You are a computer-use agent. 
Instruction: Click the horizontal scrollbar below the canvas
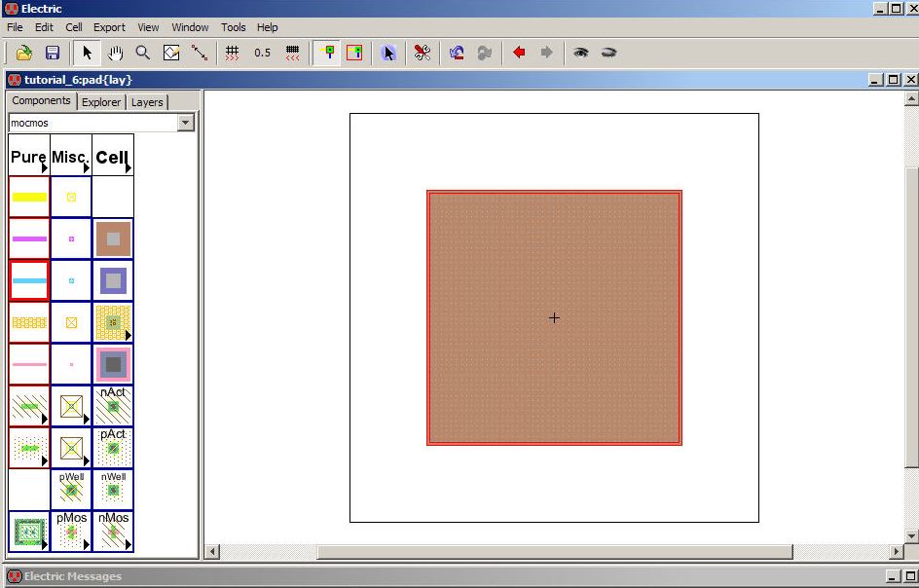[x=555, y=552]
